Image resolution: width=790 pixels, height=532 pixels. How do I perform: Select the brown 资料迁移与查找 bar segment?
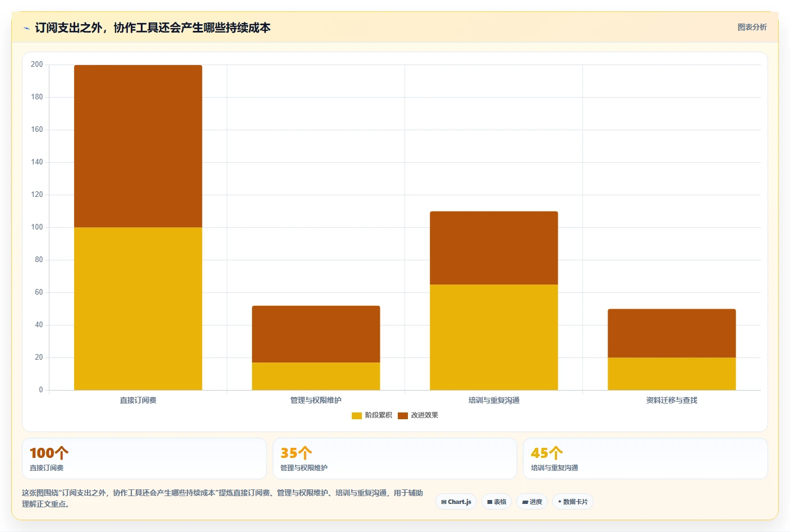[x=672, y=333]
